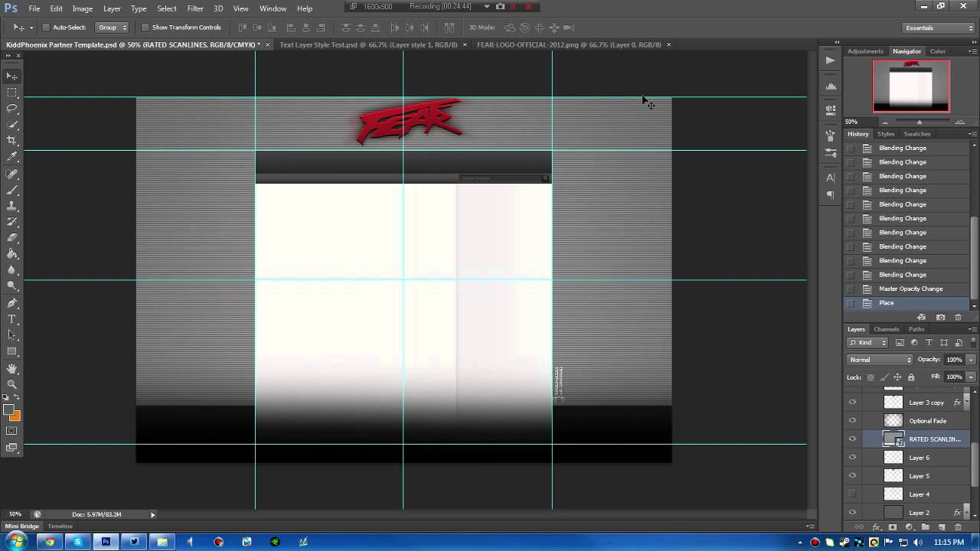Select the Pen tool
This screenshot has width=980, height=551.
(12, 303)
